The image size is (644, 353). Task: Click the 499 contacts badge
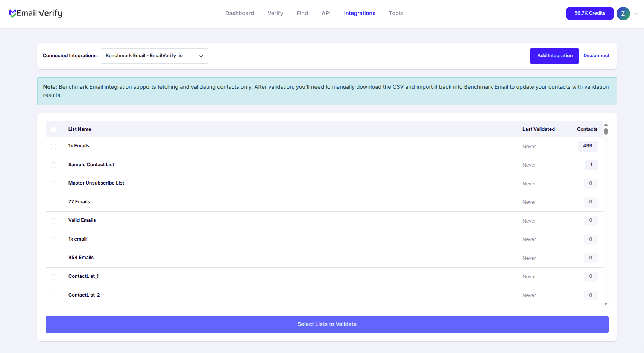588,146
